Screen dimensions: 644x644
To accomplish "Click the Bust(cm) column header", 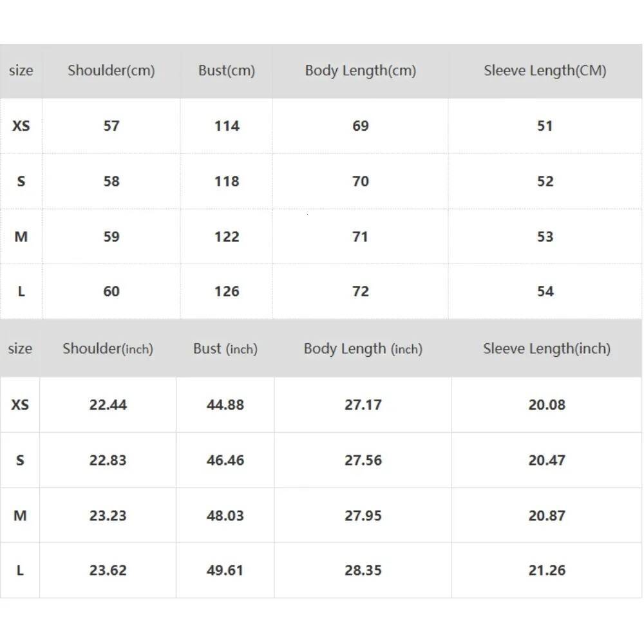I will pyautogui.click(x=227, y=71).
